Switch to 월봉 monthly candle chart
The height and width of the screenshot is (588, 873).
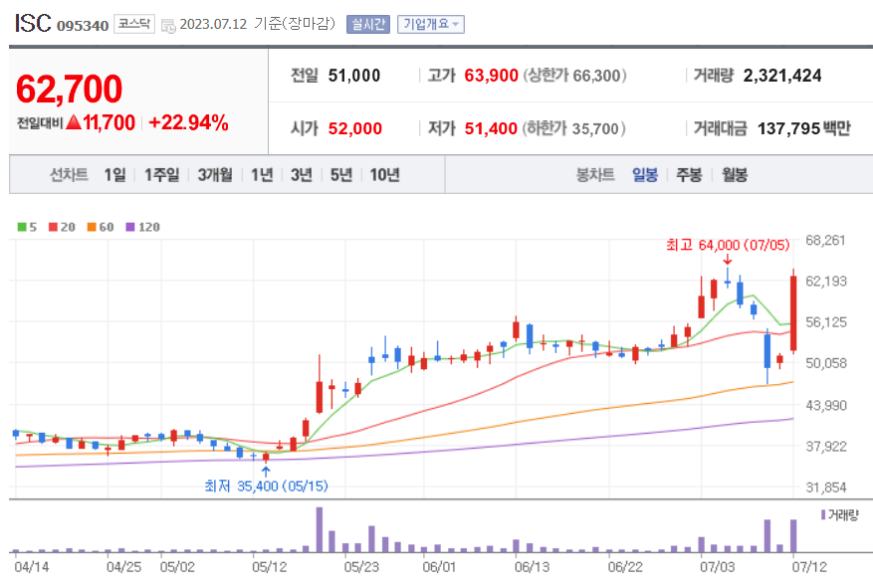(735, 175)
